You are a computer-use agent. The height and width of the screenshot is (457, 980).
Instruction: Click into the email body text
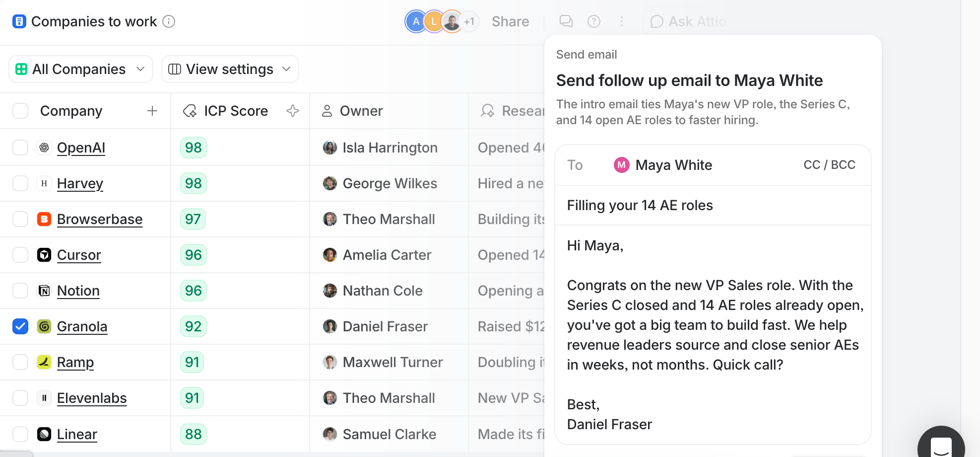coord(713,334)
